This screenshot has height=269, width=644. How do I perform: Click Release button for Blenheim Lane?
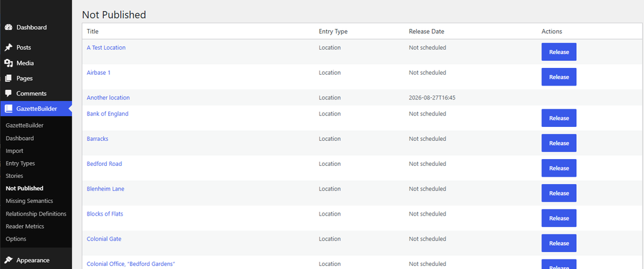[558, 193]
